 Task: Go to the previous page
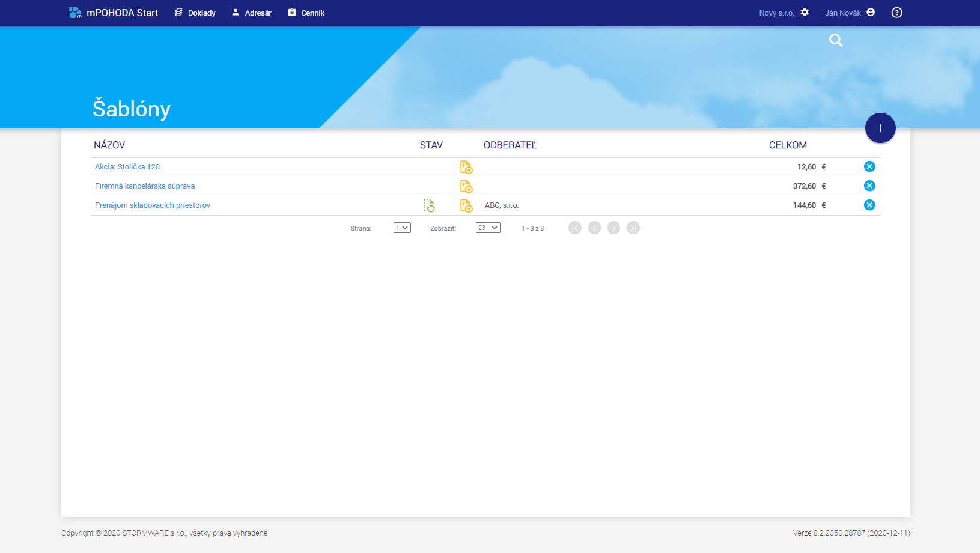(x=594, y=228)
